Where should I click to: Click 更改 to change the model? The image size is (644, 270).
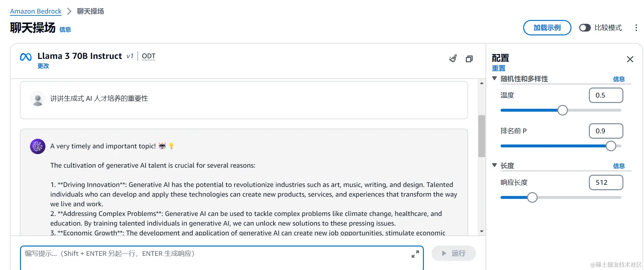coord(43,66)
